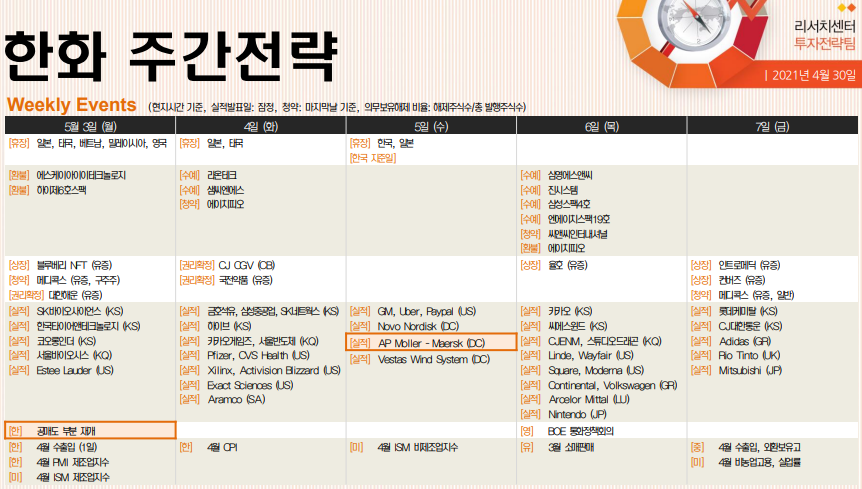Click the '메디콕스 (유증, 구주주)' entry

(78, 280)
